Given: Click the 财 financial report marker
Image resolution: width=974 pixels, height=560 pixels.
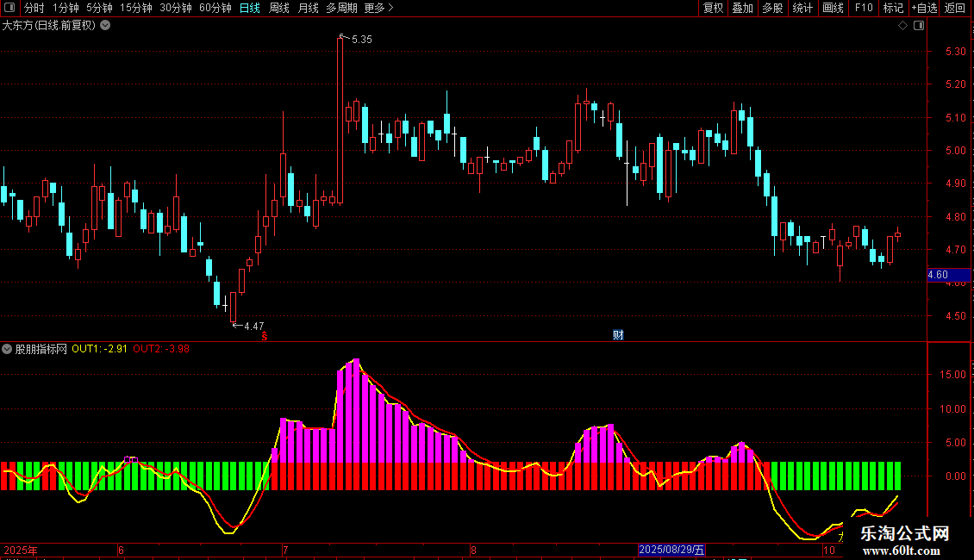Looking at the screenshot, I should 618,335.
